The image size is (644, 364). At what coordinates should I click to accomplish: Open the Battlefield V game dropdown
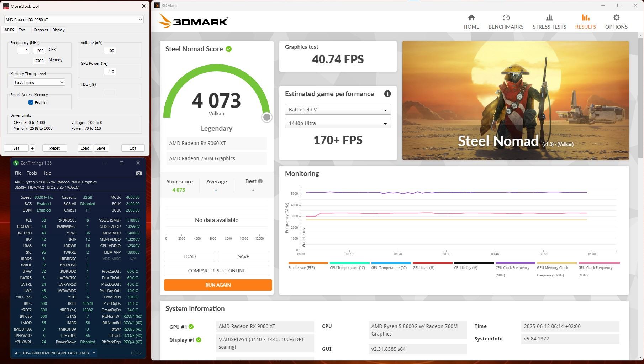[x=338, y=110]
